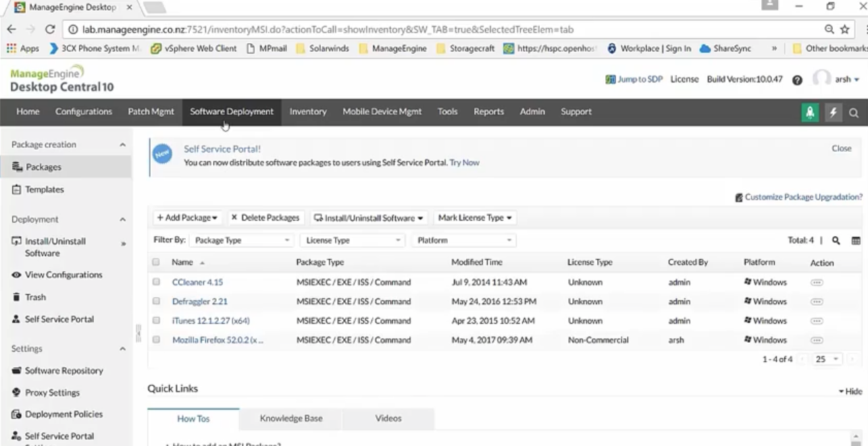Viewport: 868px width, 446px height.
Task: Click the Try Now link
Action: tap(465, 163)
